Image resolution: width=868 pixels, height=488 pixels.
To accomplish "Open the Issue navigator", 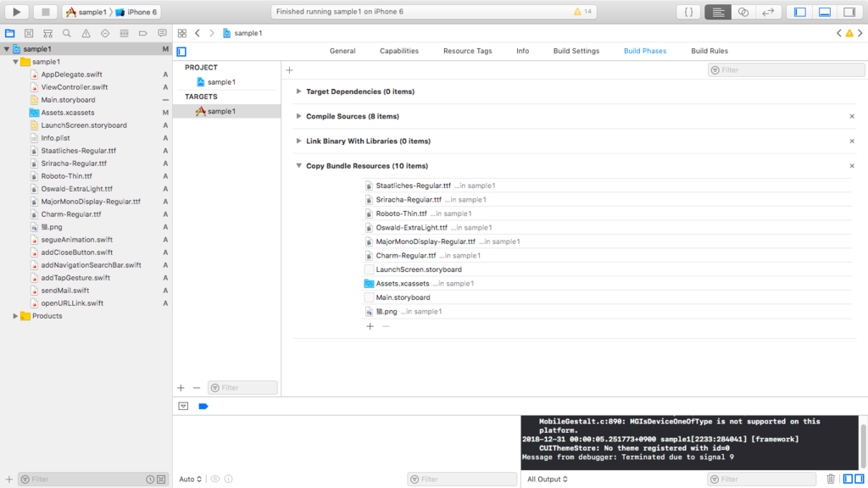I will 86,33.
